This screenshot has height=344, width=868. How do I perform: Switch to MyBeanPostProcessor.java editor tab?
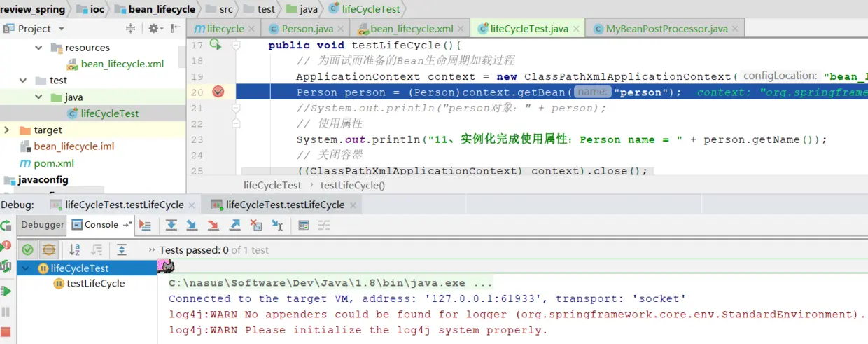667,29
